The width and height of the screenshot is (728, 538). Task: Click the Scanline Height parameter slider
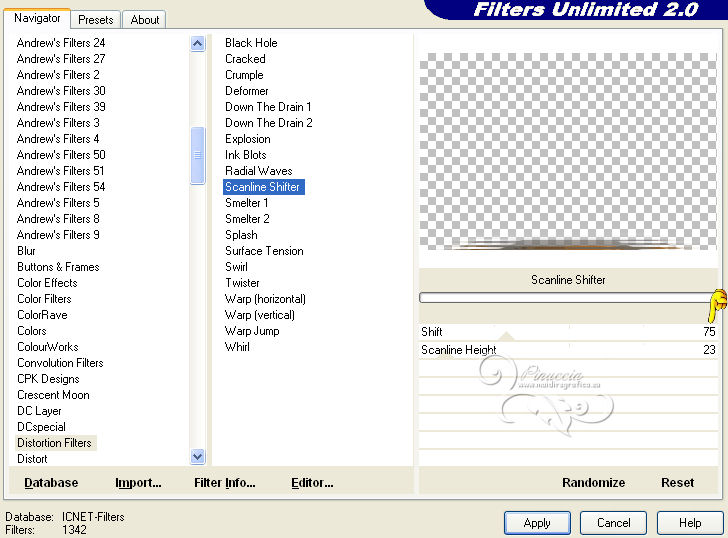tap(568, 350)
